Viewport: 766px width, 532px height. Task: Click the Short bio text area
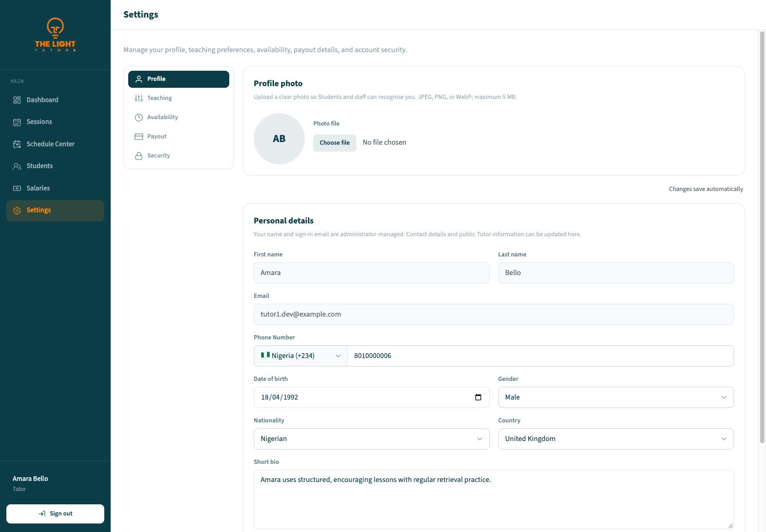click(494, 500)
